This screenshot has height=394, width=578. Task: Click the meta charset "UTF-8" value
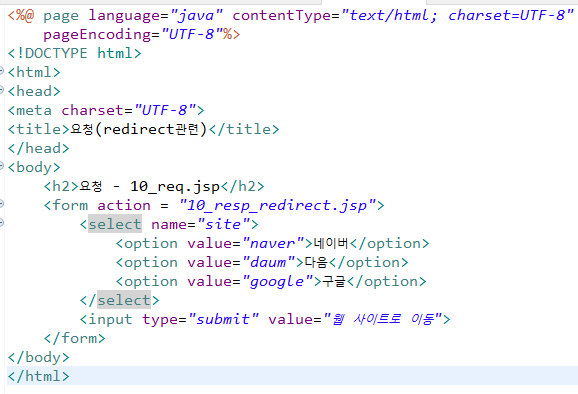pos(165,110)
